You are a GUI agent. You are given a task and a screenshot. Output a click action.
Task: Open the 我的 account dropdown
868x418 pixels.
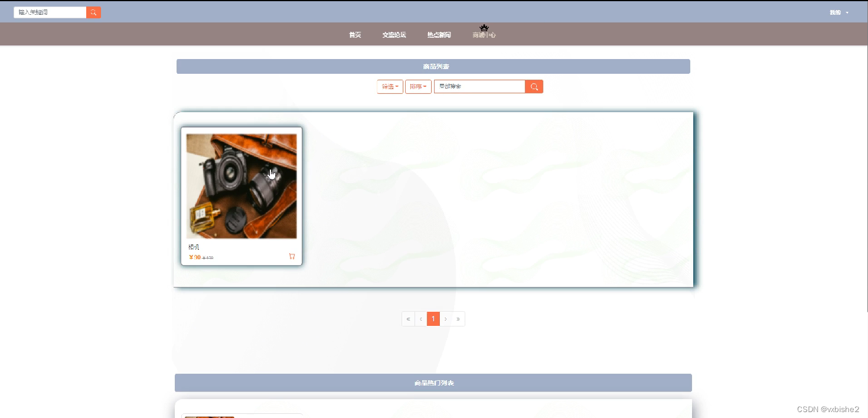tap(838, 12)
